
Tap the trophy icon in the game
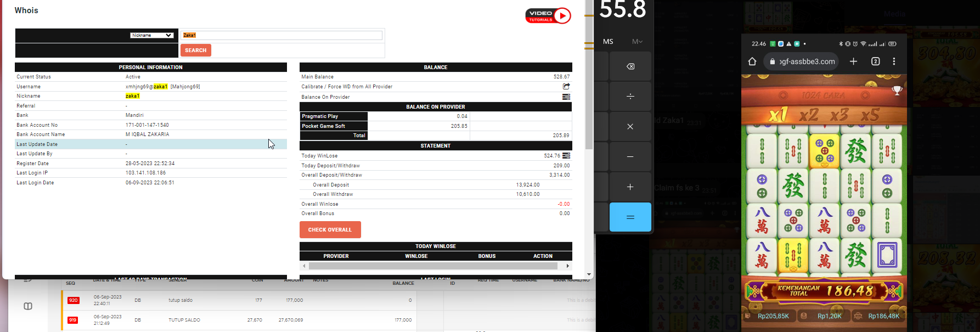pyautogui.click(x=897, y=90)
